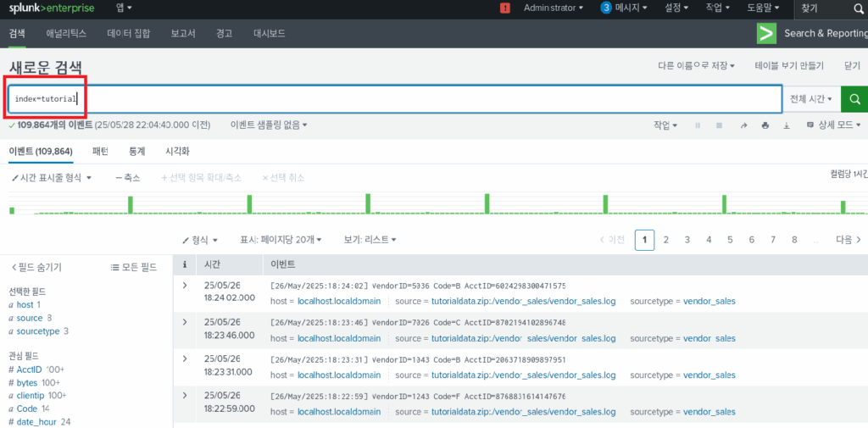This screenshot has width=868, height=428.
Task: Go to results page 8
Action: click(x=794, y=240)
